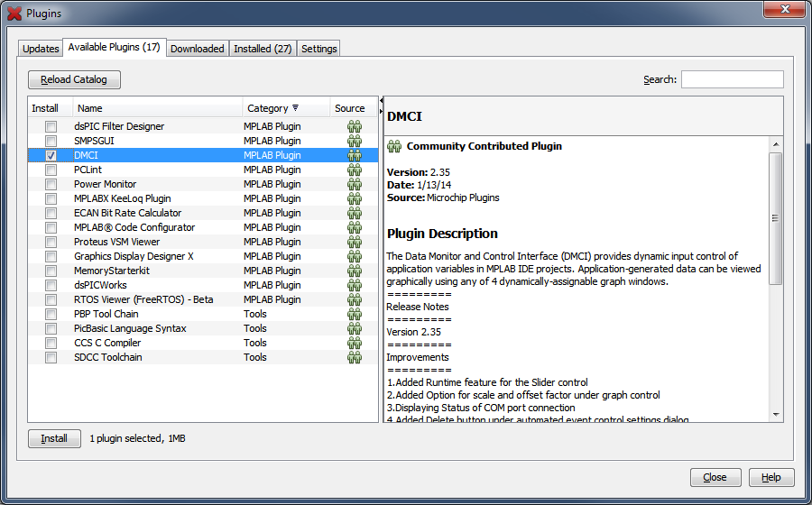Click the source icon in SDCC Toolchain row
Image resolution: width=812 pixels, height=505 pixels.
(x=355, y=358)
